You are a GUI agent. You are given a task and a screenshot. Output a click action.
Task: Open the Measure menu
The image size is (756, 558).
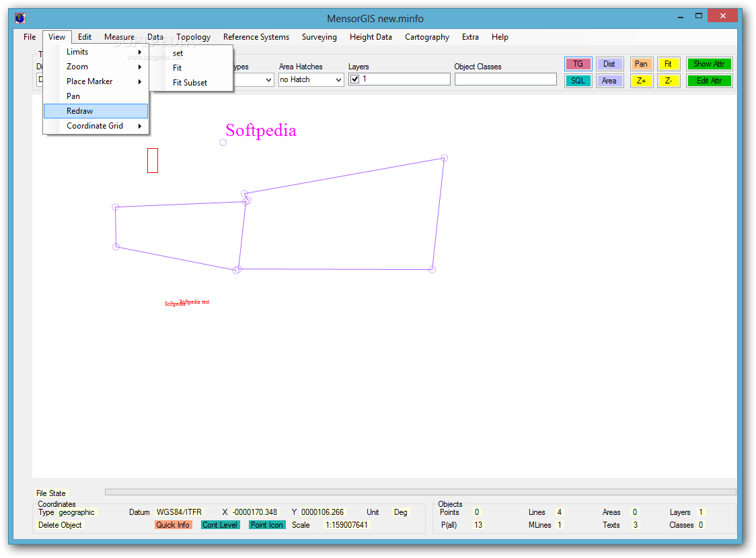click(x=120, y=37)
